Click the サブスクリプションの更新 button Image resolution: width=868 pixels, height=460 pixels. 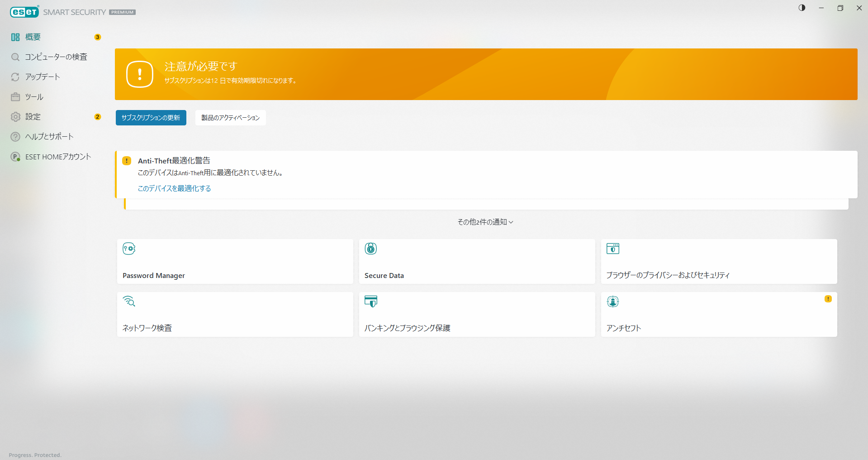[151, 118]
